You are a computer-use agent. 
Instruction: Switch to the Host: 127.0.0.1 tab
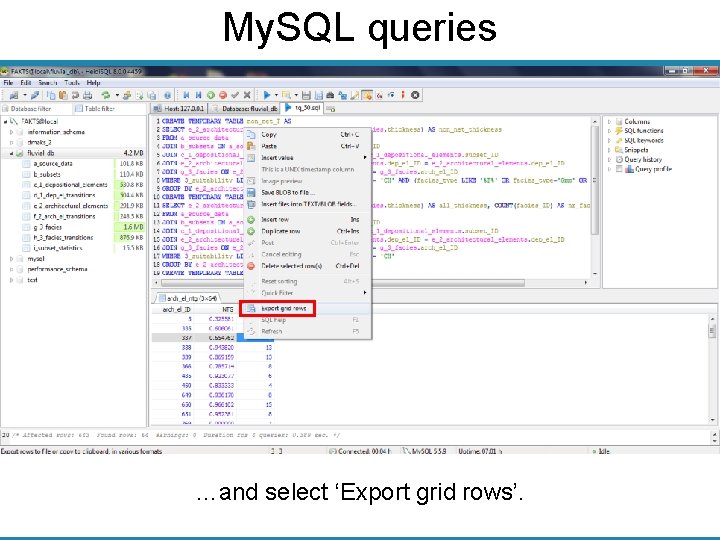tap(179, 109)
